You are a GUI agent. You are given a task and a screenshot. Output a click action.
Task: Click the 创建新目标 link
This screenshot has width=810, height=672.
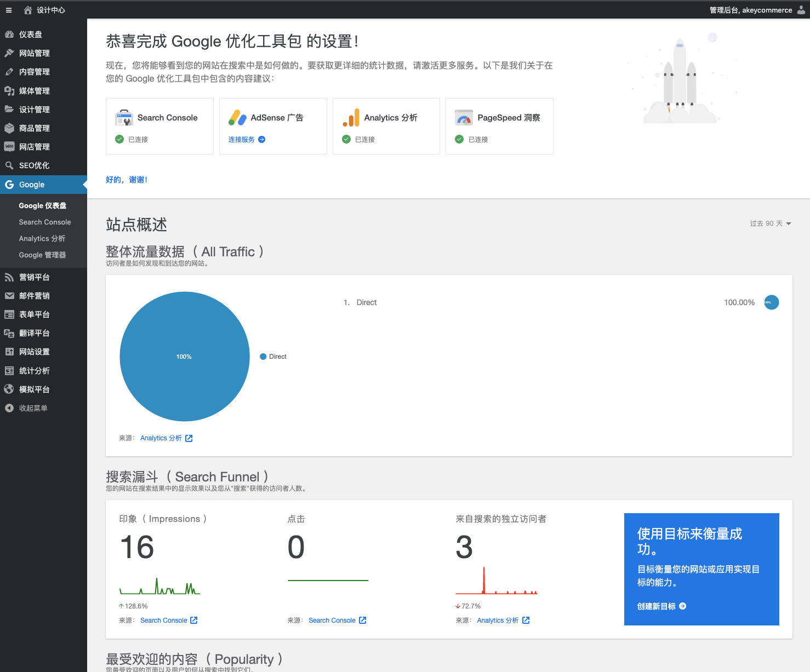[657, 606]
